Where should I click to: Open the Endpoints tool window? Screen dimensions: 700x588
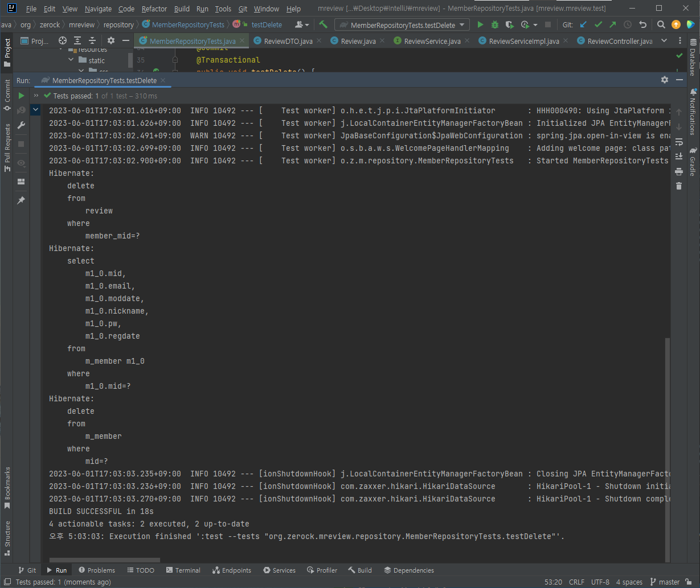pos(232,570)
